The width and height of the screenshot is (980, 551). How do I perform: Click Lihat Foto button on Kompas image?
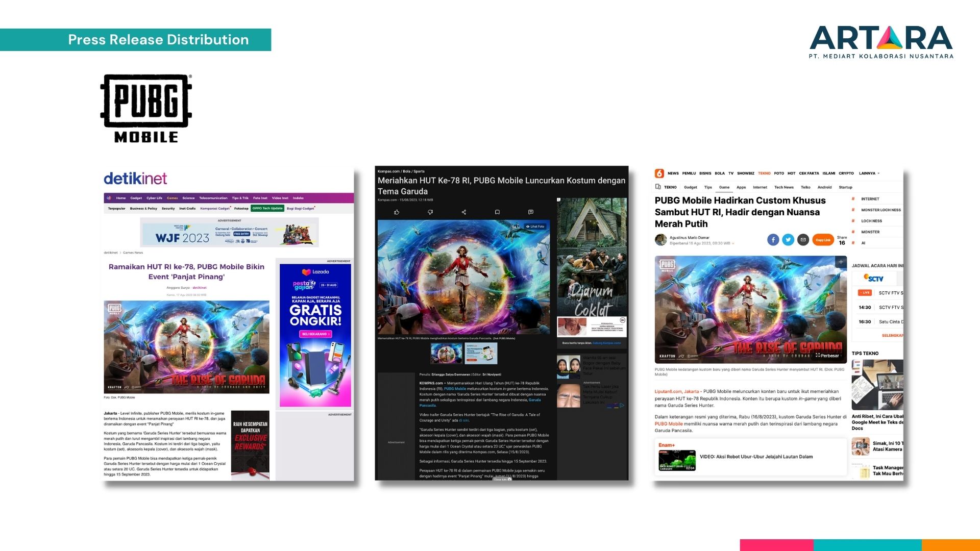coord(535,227)
